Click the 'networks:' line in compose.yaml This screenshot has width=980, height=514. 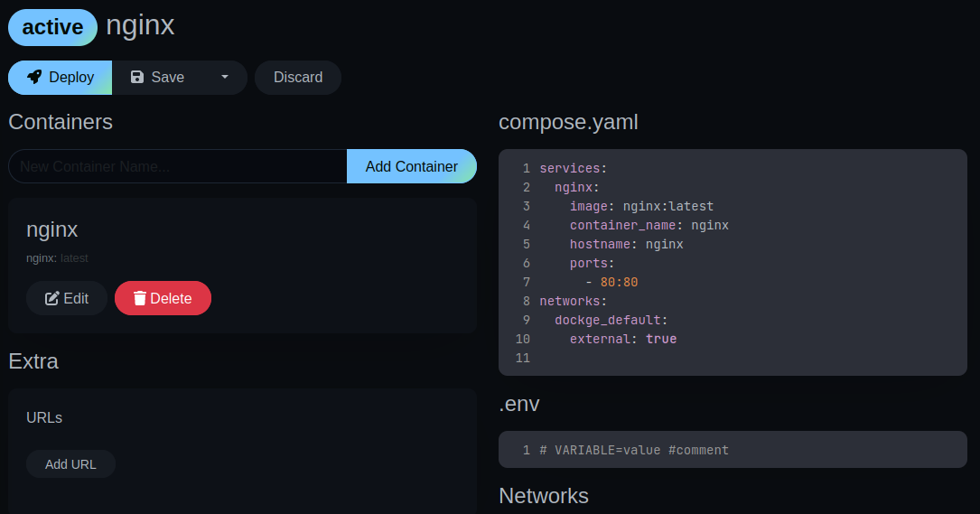574,301
